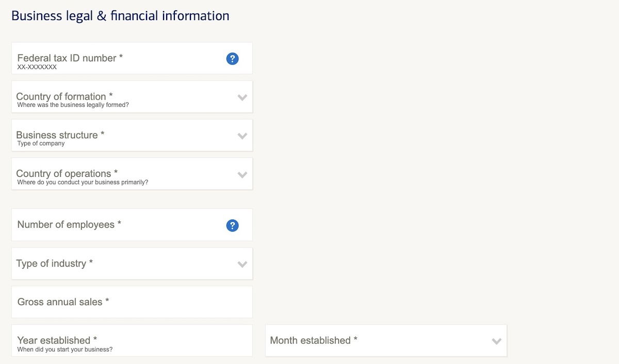Click the Business structure chevron arrow
Image resolution: width=619 pixels, height=364 pixels.
(x=242, y=136)
